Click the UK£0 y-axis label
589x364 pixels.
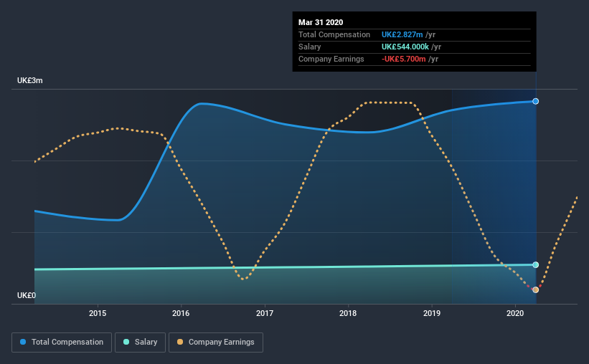click(27, 296)
